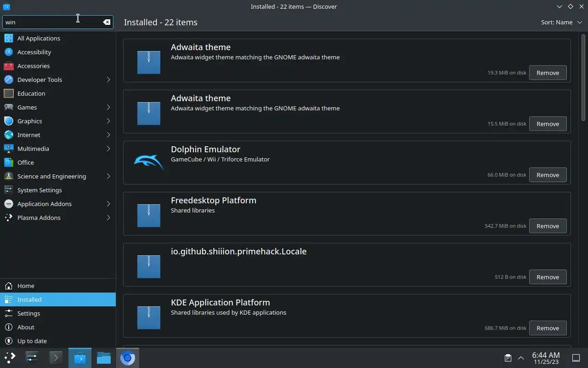Click the Accessories toolbox icon

coord(9,66)
